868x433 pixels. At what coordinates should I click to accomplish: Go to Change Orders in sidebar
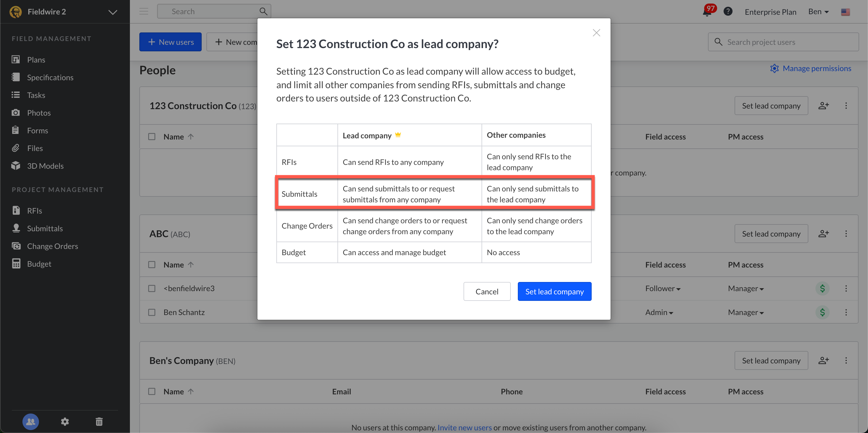[52, 246]
